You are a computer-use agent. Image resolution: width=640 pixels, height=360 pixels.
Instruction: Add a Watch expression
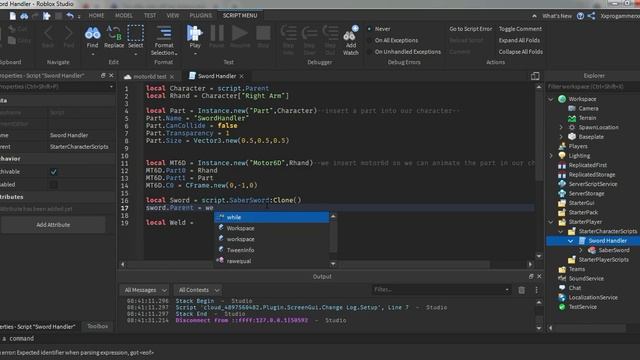coord(351,40)
